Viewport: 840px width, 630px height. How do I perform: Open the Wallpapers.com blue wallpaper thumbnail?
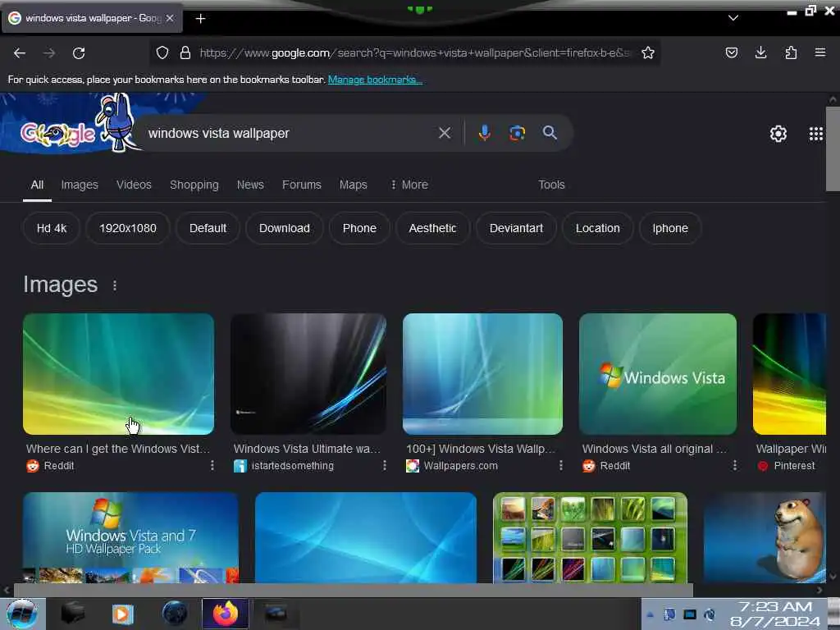point(482,374)
